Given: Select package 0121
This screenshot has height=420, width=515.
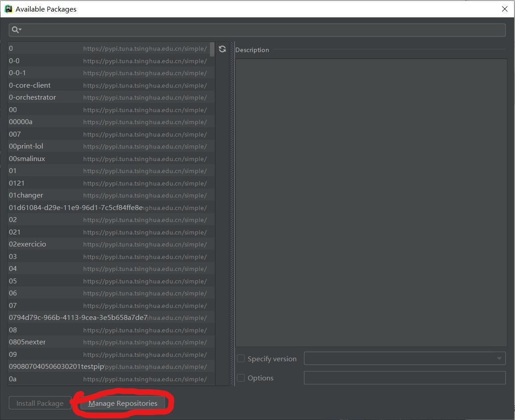Looking at the screenshot, I should pyautogui.click(x=111, y=183).
